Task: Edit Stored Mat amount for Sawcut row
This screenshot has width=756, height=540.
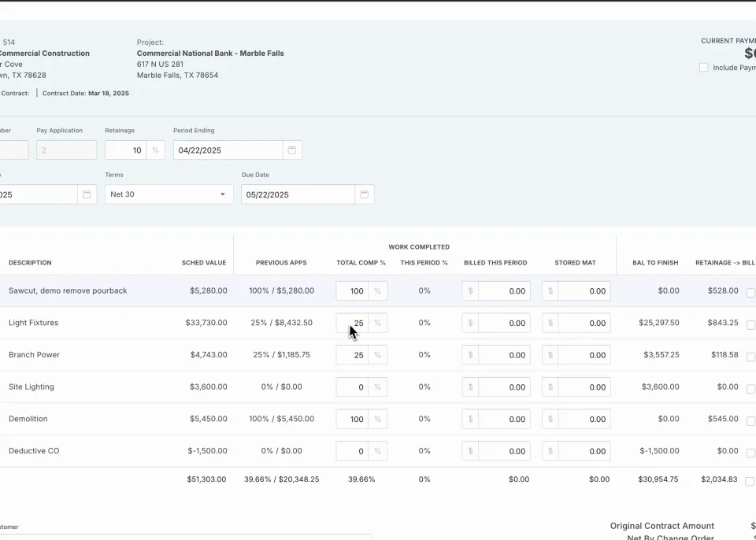Action: (x=584, y=291)
